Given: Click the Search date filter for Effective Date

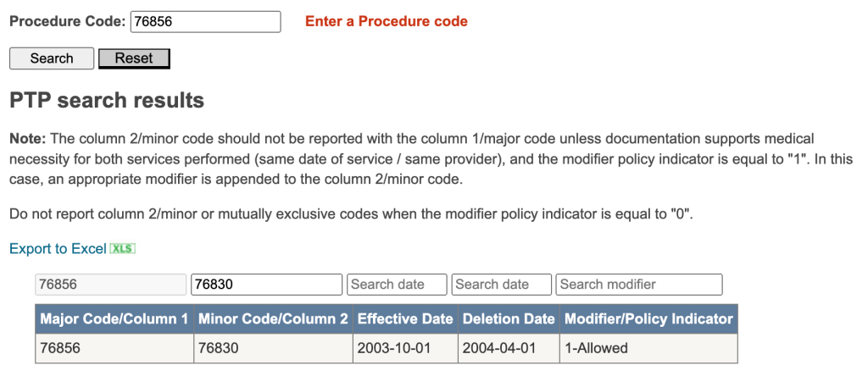Looking at the screenshot, I should pyautogui.click(x=397, y=285).
